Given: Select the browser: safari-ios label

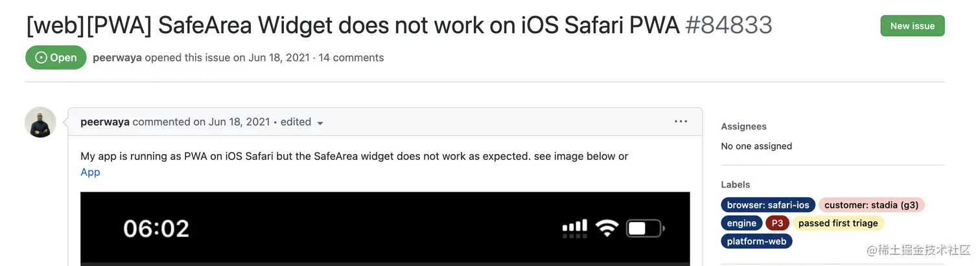Looking at the screenshot, I should click(768, 205).
